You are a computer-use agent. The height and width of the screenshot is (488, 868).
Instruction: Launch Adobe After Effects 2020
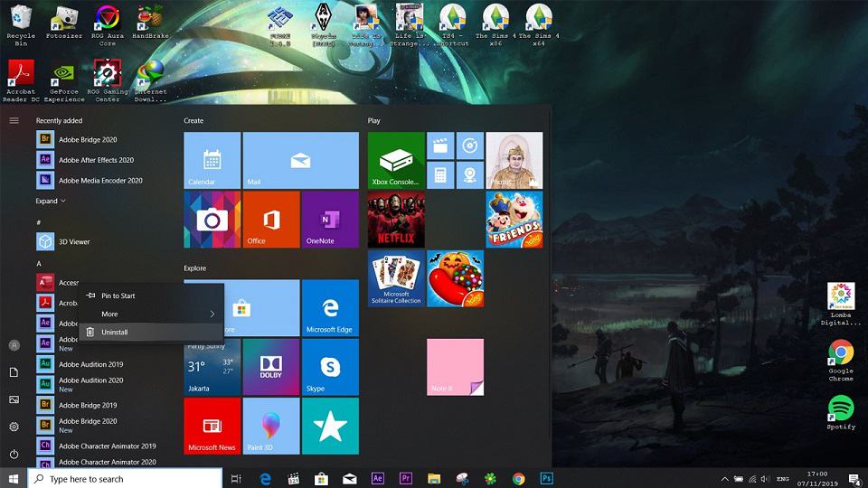coord(103,160)
